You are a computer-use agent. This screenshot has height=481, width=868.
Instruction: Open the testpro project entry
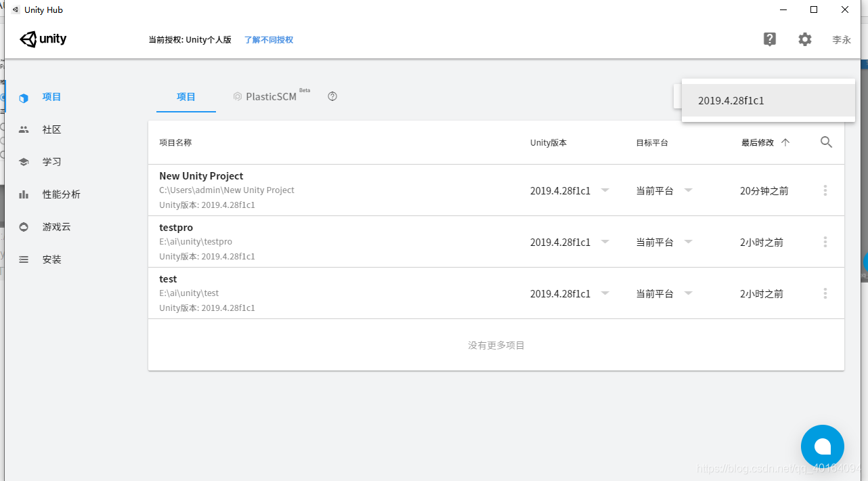coord(496,242)
